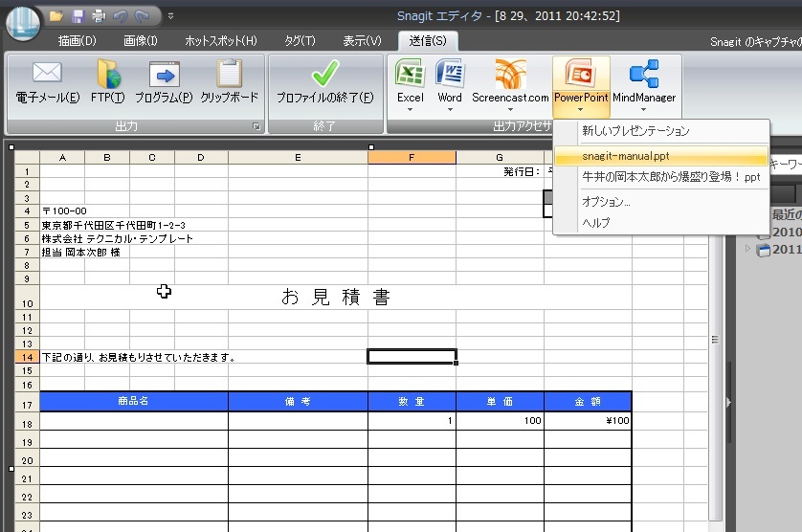Click the Snagit application orb button
Screen dimensions: 802x532
coord(23,23)
